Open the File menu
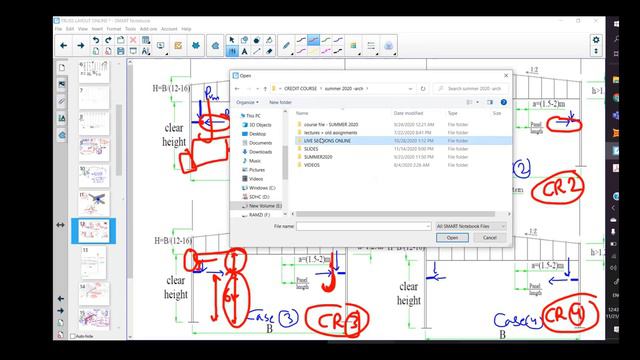This screenshot has height=360, width=640. click(58, 29)
